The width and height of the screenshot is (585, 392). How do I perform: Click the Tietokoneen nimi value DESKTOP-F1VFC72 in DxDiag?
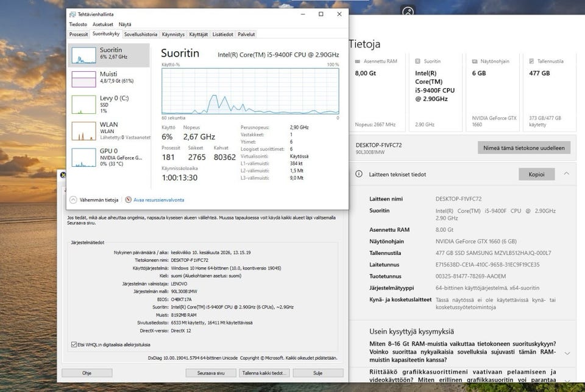(x=190, y=260)
